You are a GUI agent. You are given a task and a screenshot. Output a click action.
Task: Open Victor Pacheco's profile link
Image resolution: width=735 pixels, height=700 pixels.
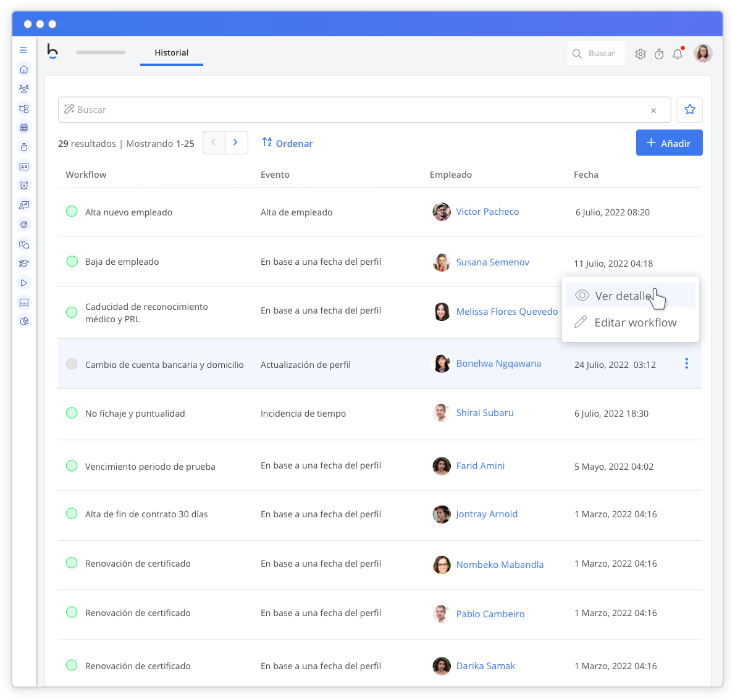click(487, 211)
